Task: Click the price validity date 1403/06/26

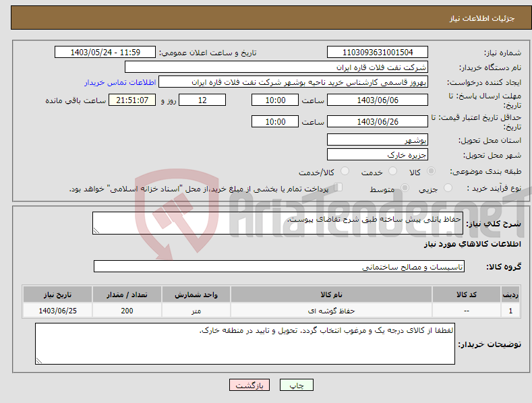Action: pyautogui.click(x=378, y=121)
